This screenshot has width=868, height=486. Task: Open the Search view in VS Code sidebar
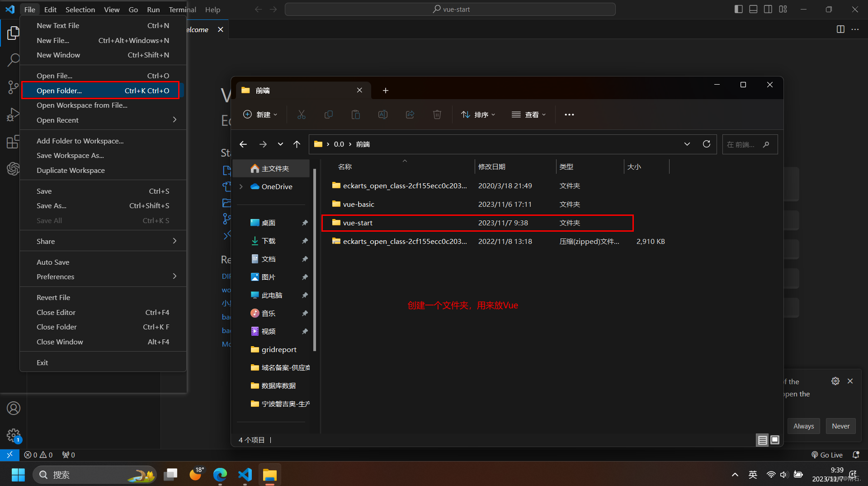14,59
